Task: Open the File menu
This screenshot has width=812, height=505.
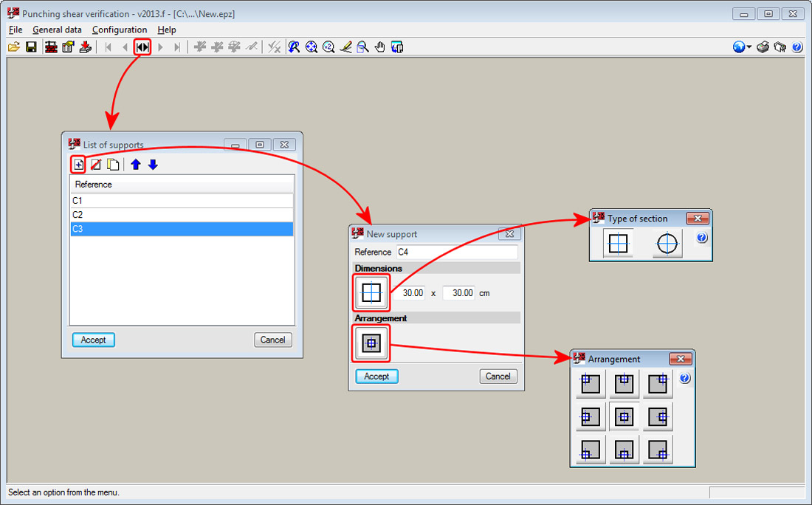Action: point(16,30)
